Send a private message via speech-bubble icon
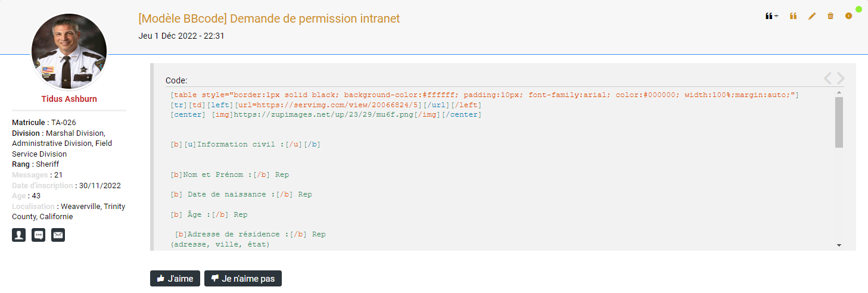 click(38, 235)
